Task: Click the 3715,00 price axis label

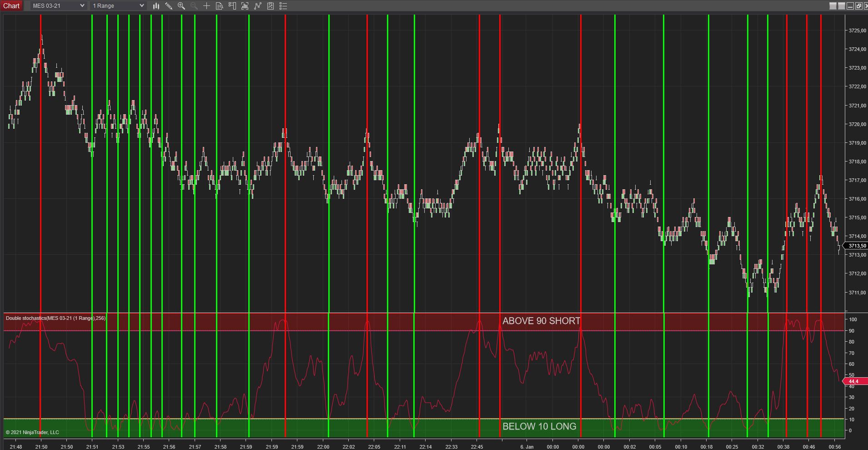Action: pos(857,217)
